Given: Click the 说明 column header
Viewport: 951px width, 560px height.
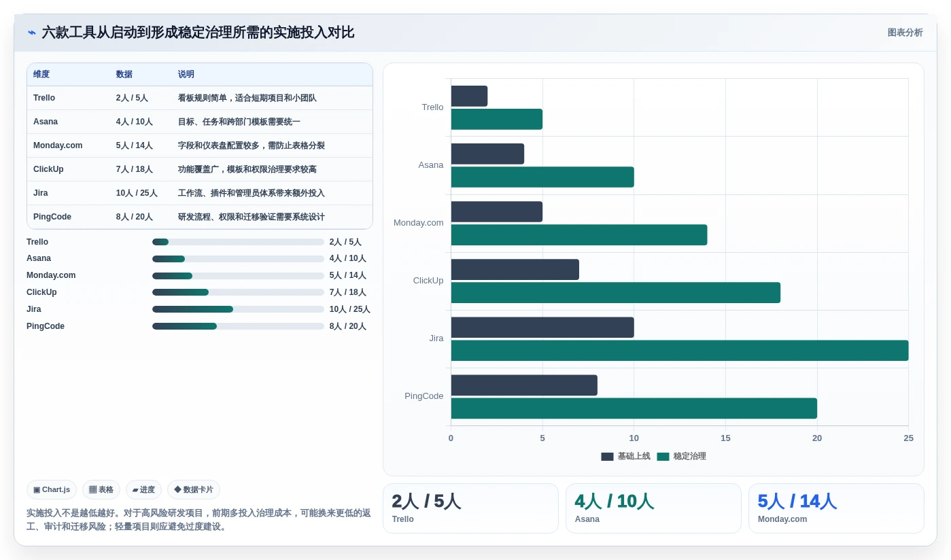Looking at the screenshot, I should (186, 74).
